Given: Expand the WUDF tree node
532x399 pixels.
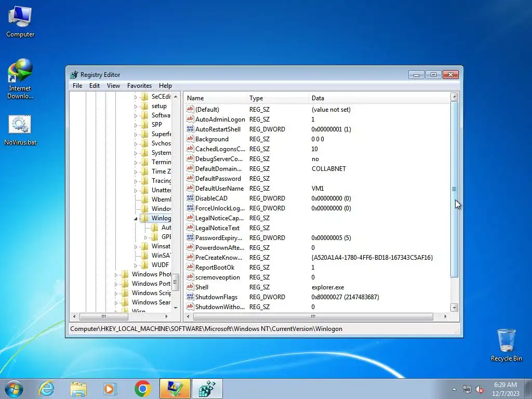Looking at the screenshot, I should click(x=136, y=265).
